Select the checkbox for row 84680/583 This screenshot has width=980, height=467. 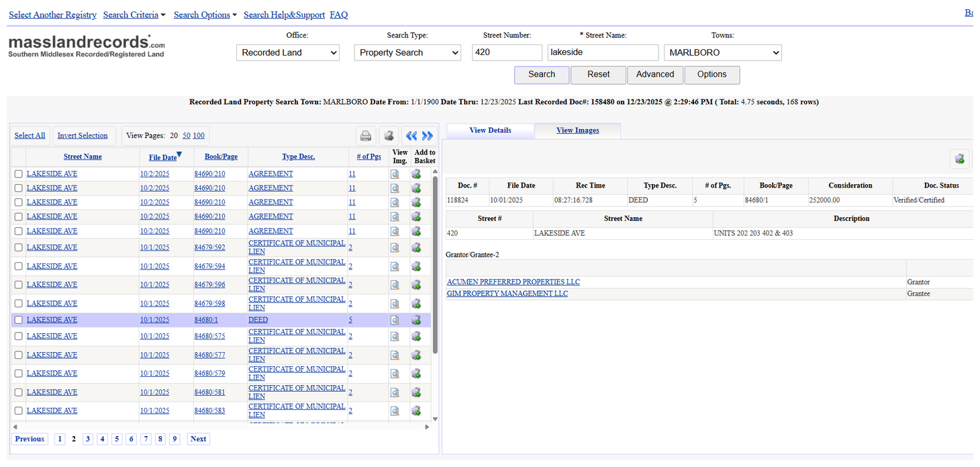pos(19,411)
